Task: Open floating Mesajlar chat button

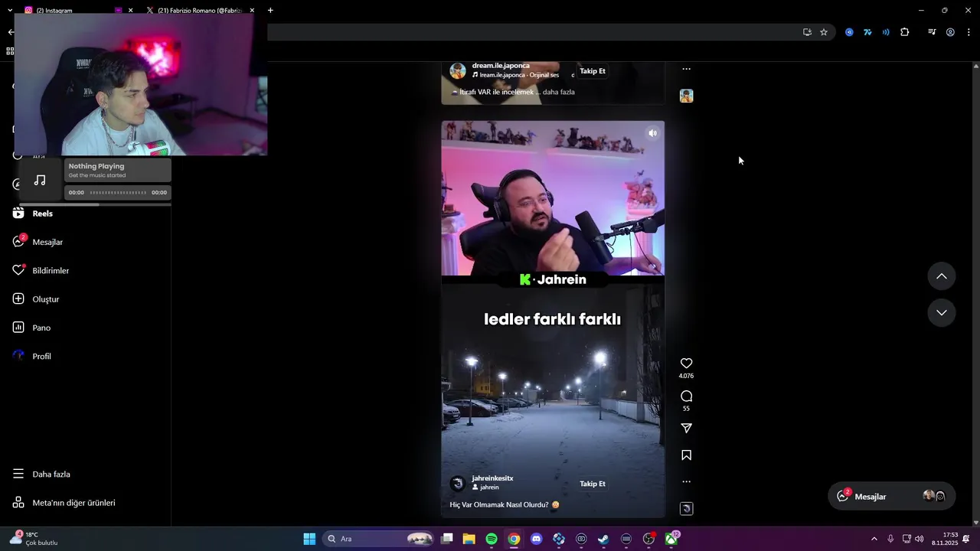Action: pos(891,496)
